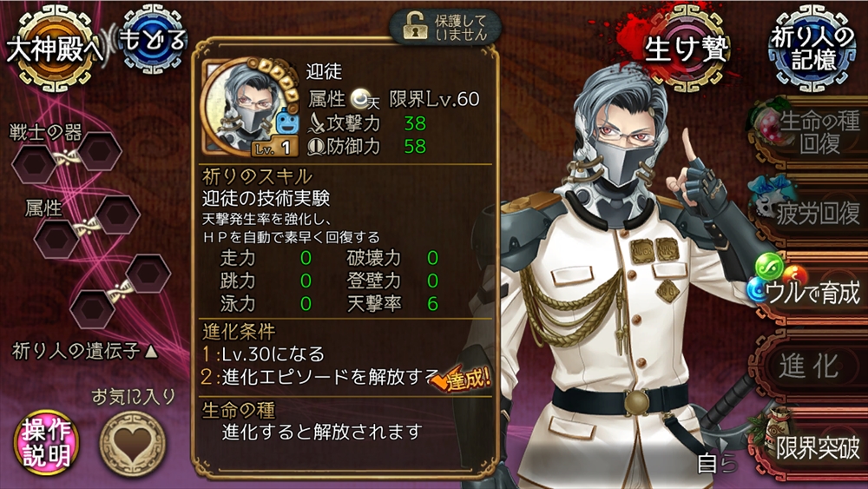Toggle the 保護していません lock protection
Screen dimensions: 868x489
coord(446,27)
